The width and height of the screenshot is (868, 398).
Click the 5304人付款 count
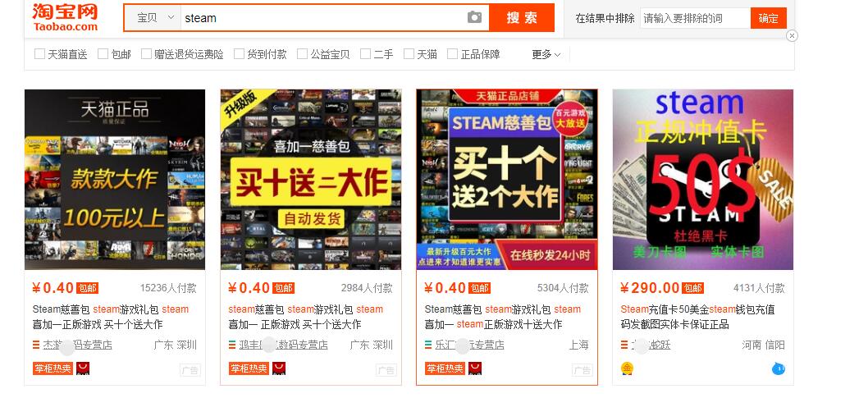click(563, 288)
